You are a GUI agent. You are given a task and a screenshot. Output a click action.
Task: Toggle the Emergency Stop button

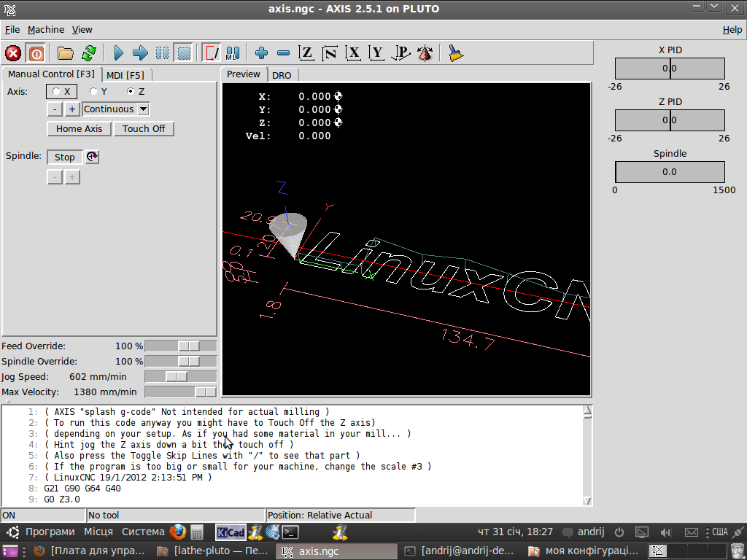(13, 53)
